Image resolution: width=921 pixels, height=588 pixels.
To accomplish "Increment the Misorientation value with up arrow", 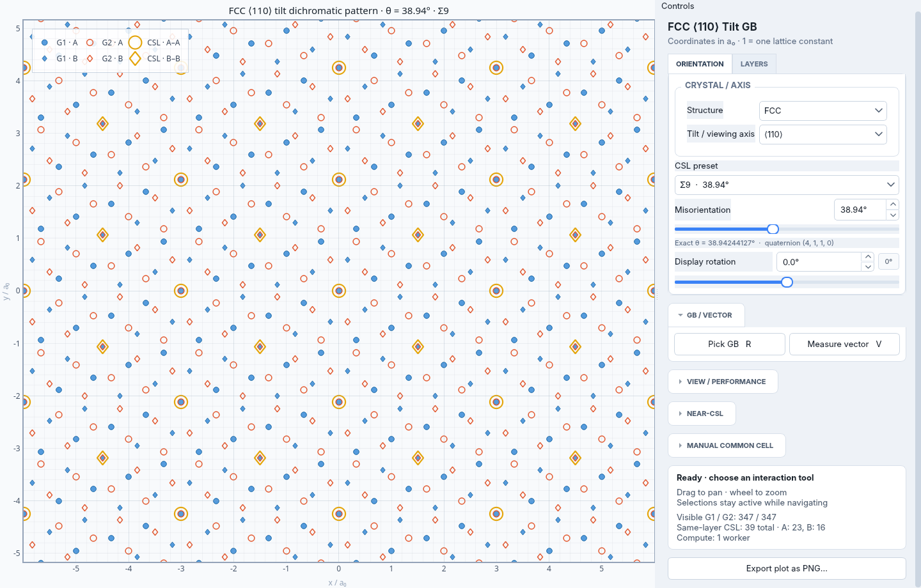I will click(x=893, y=205).
